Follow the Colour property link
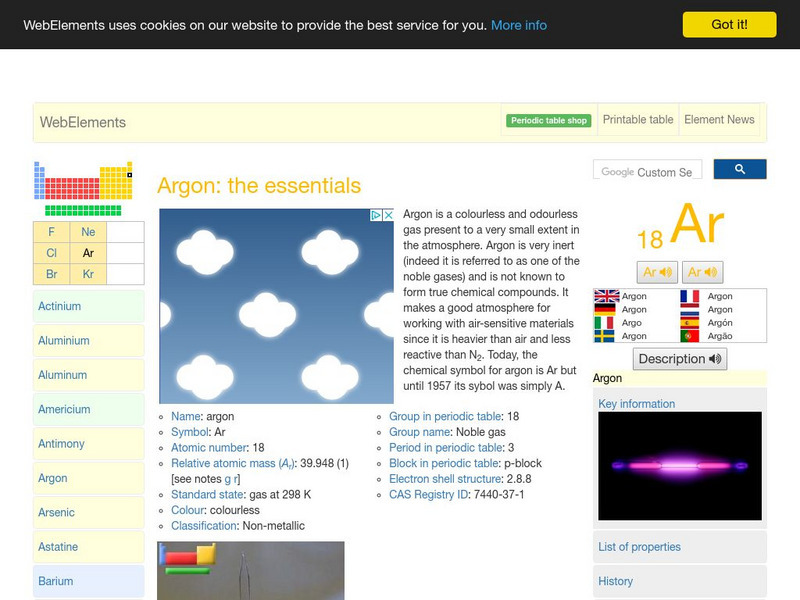 coord(187,510)
